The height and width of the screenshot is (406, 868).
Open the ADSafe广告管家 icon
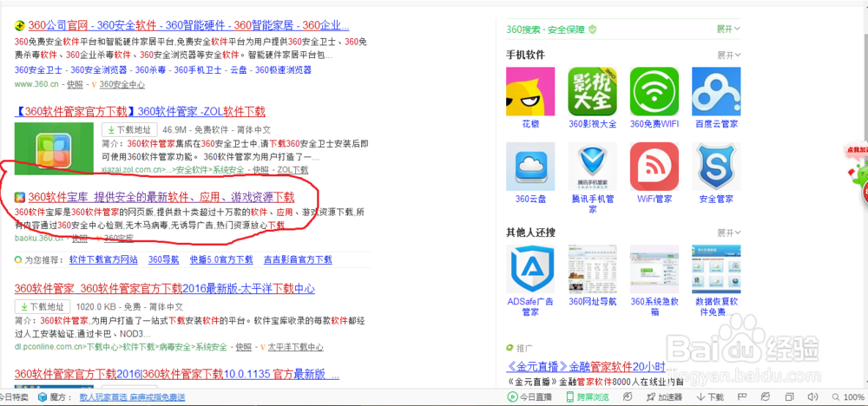[530, 269]
